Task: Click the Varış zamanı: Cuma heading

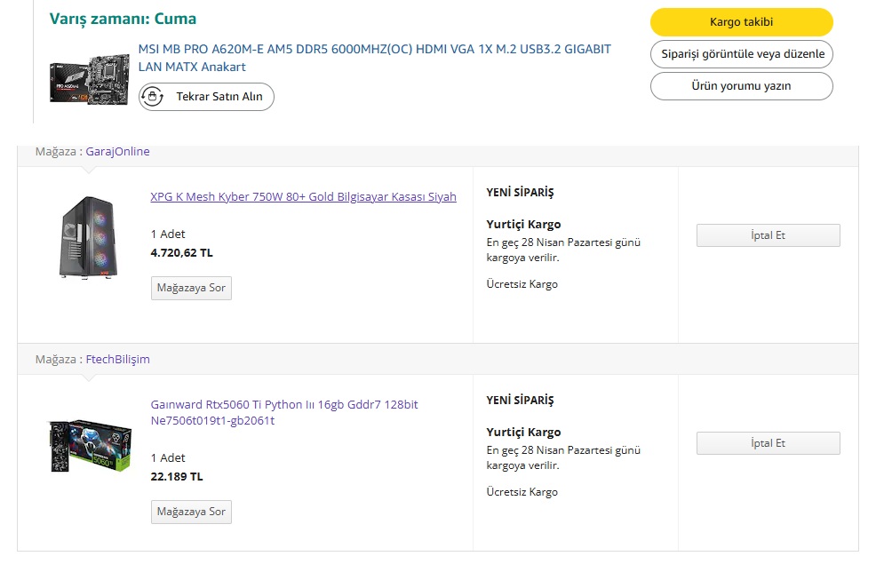Action: pyautogui.click(x=123, y=20)
